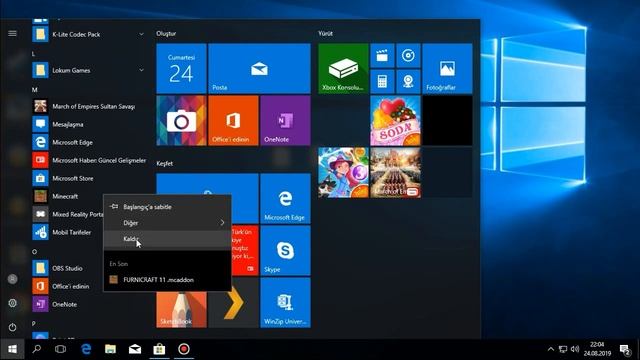640x360 pixels.
Task: Open the Microsoft Edge tile under Keşfet
Action: (285, 198)
